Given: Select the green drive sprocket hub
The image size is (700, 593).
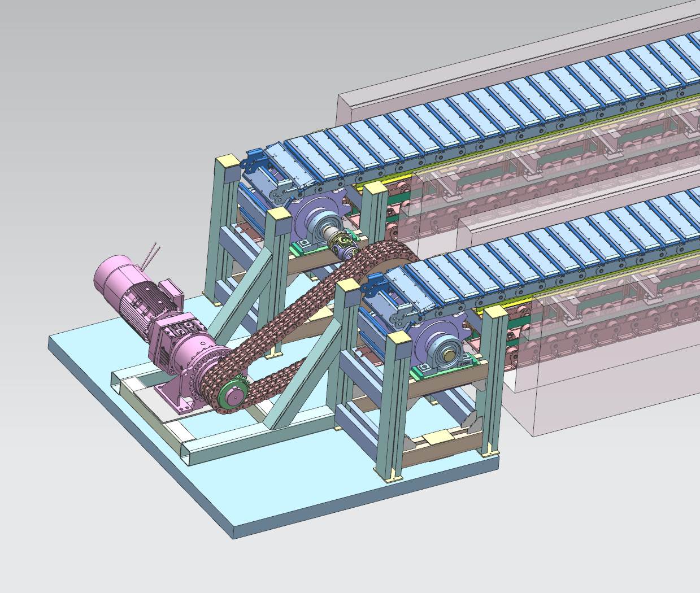Looking at the screenshot, I should [x=232, y=394].
